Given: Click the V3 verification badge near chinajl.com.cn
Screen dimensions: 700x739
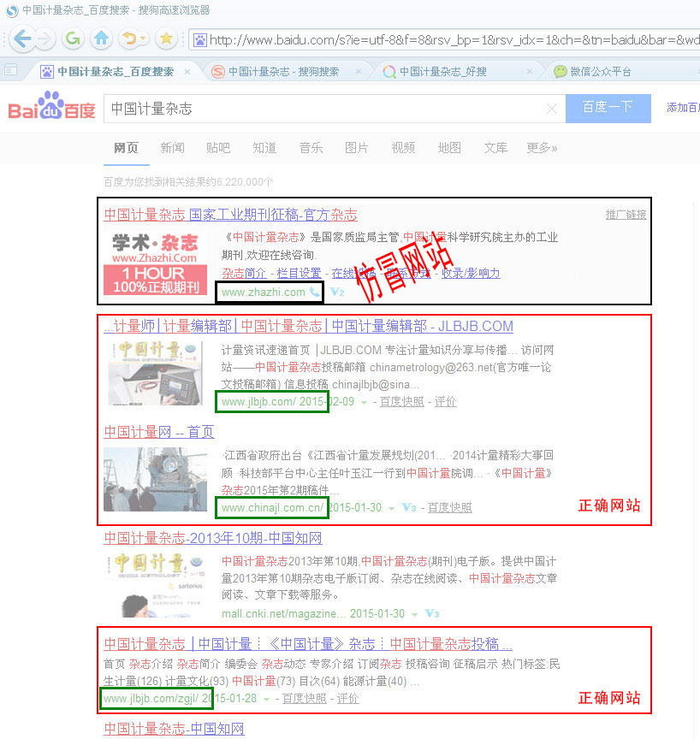Looking at the screenshot, I should (x=408, y=508).
